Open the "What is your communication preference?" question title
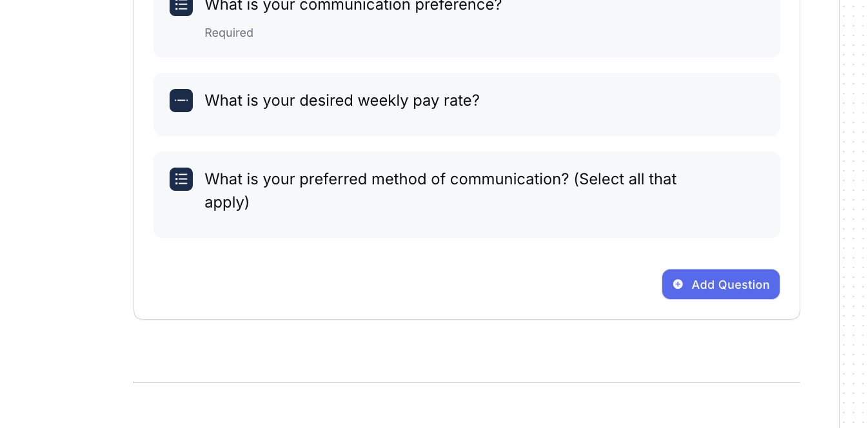The image size is (868, 428). click(x=353, y=6)
